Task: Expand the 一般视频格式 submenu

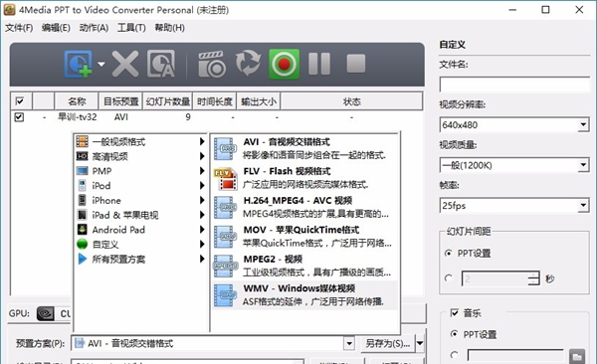Action: coord(140,142)
